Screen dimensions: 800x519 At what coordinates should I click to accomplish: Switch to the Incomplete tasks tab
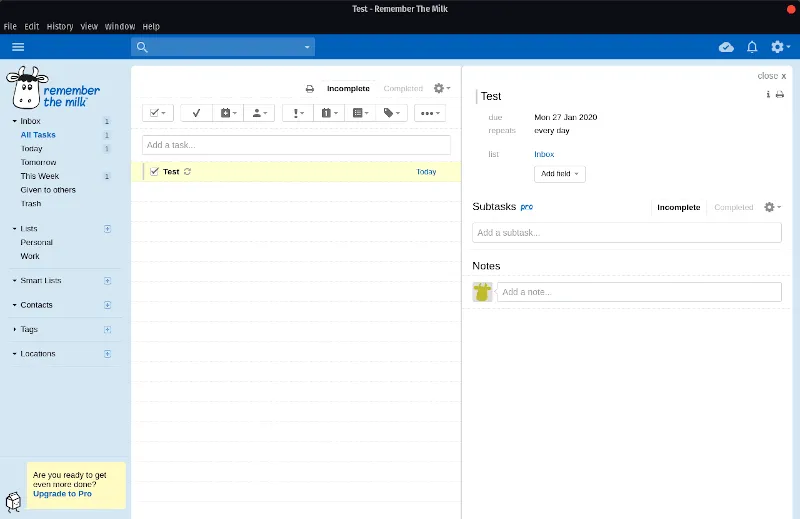coord(348,89)
